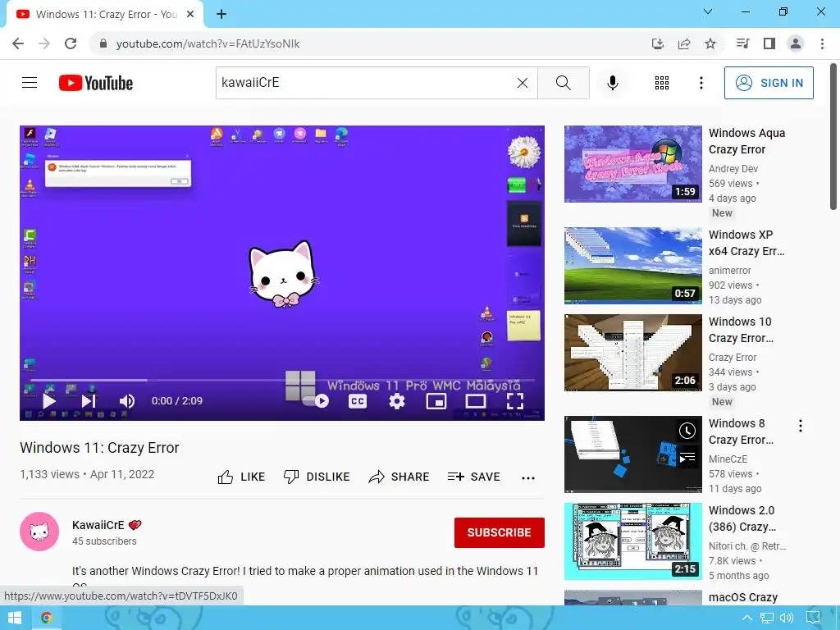Screen dimensions: 840x630
Task: Go back in browser history
Action: tap(18, 43)
